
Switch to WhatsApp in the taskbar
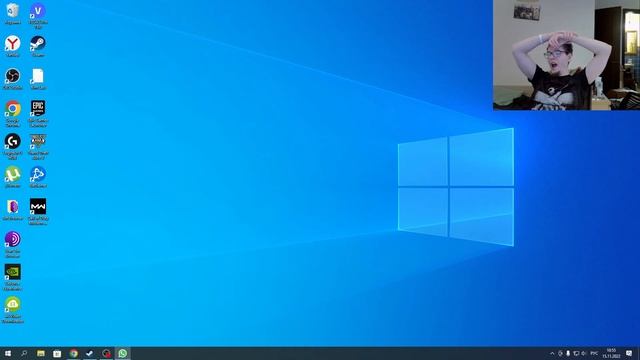click(122, 353)
